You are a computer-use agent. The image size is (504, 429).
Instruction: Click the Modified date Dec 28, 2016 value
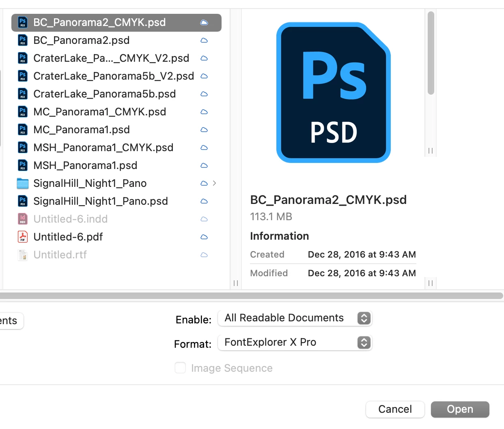point(362,273)
